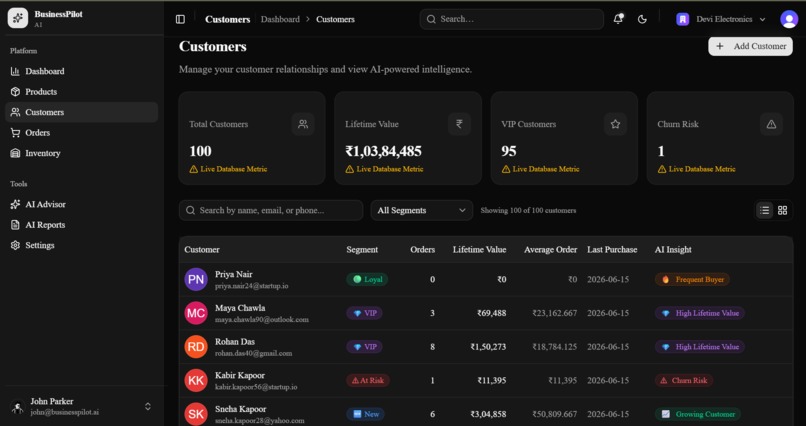This screenshot has height=426, width=806.
Task: Open AI Reports in the sidebar
Action: click(82, 225)
